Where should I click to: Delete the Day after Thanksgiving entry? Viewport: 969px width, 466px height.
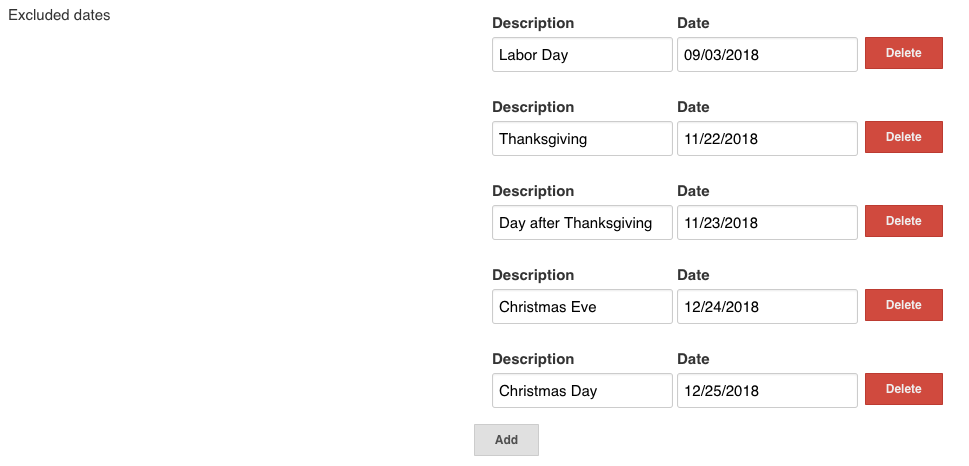click(903, 221)
